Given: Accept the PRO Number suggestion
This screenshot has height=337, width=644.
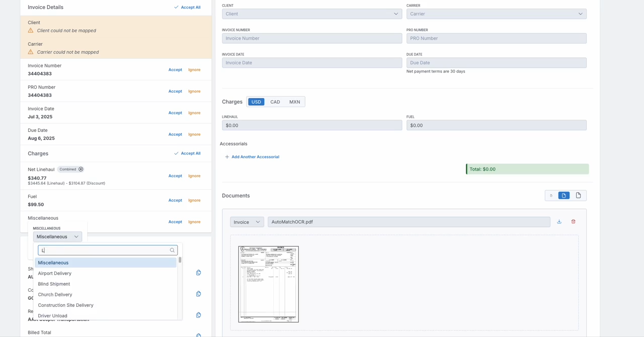Looking at the screenshot, I should coord(175,92).
